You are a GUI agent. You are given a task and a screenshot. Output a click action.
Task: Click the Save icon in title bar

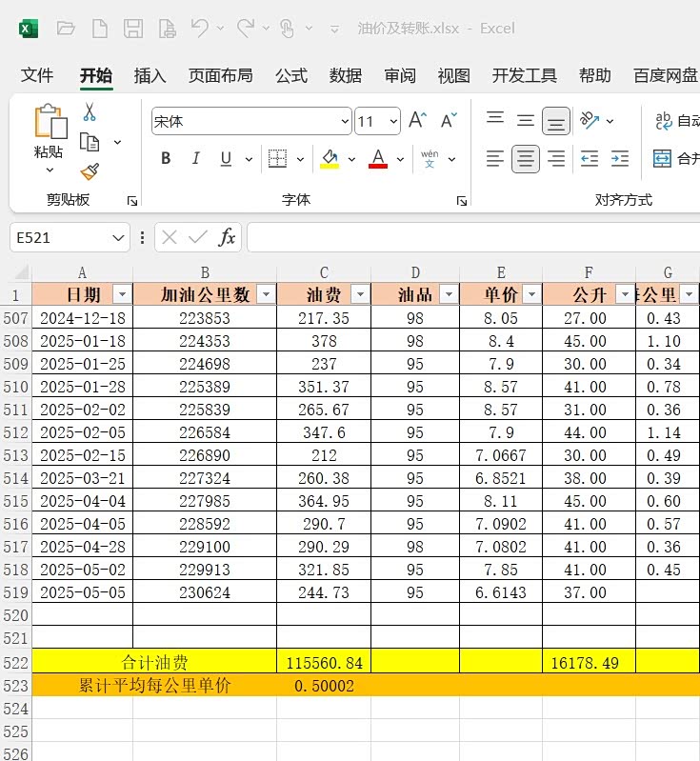pos(133,29)
